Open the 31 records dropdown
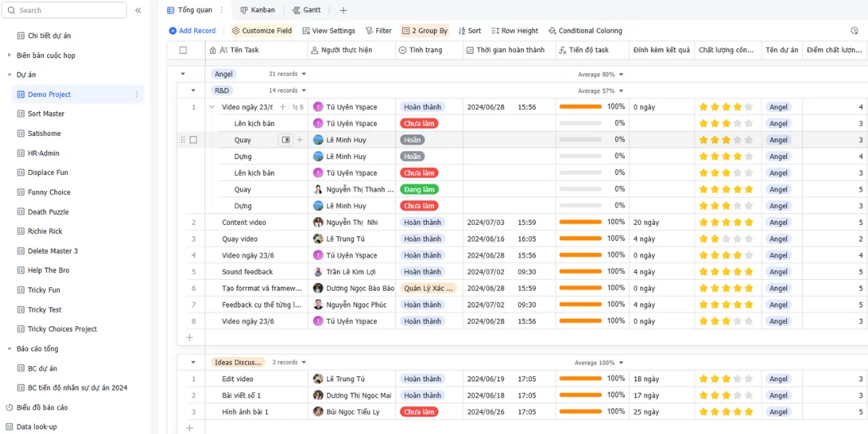868x434 pixels. (x=287, y=74)
